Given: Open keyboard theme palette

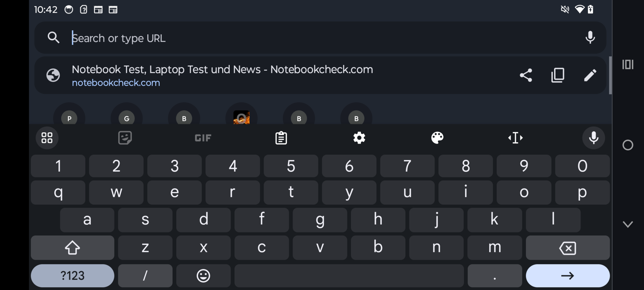Looking at the screenshot, I should coord(437,138).
